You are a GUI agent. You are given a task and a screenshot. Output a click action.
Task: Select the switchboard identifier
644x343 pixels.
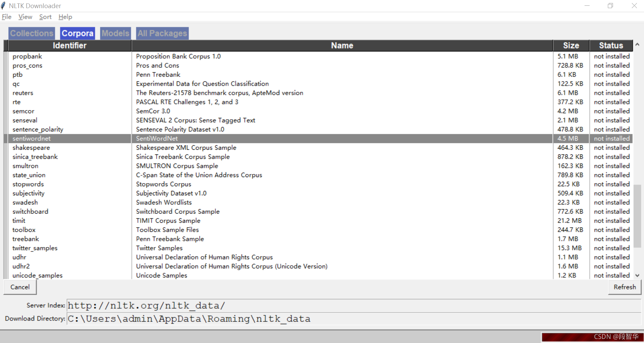point(30,212)
